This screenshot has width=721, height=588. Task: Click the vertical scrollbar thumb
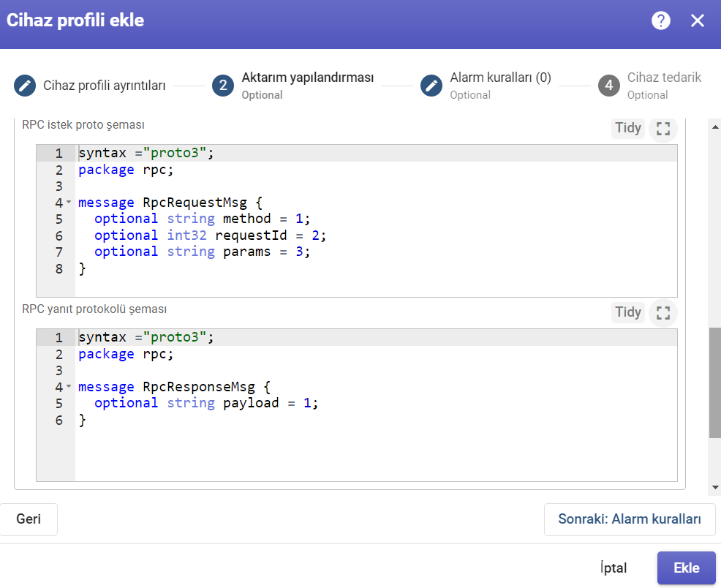pyautogui.click(x=715, y=383)
